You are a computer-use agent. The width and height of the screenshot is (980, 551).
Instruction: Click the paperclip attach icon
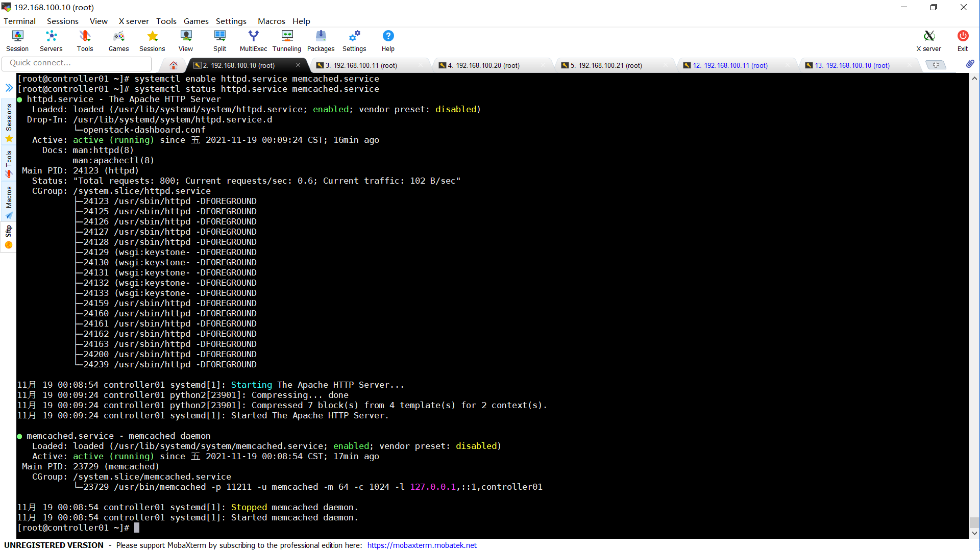[x=970, y=64]
